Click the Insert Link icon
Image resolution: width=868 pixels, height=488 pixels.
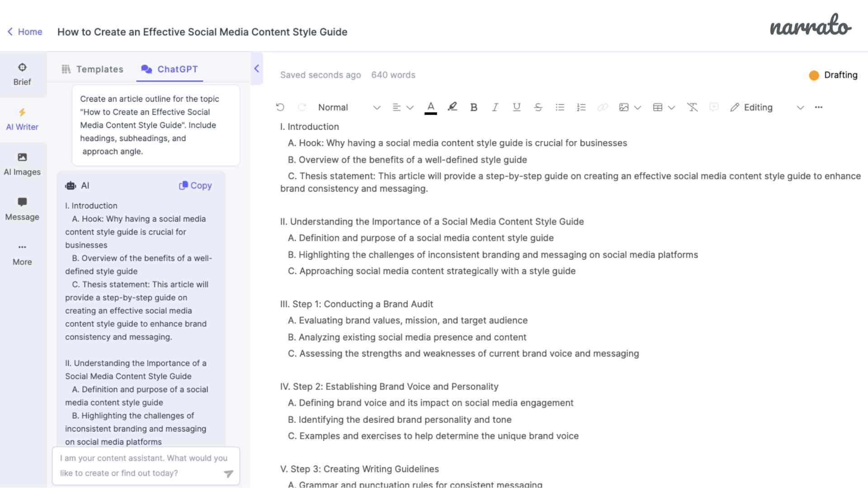click(602, 107)
